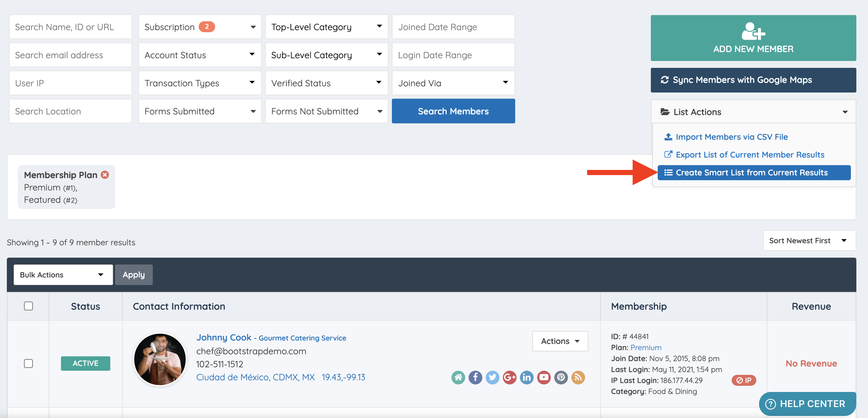868x418 pixels.
Task: Click Johnny Cook's Facebook icon
Action: pyautogui.click(x=475, y=378)
